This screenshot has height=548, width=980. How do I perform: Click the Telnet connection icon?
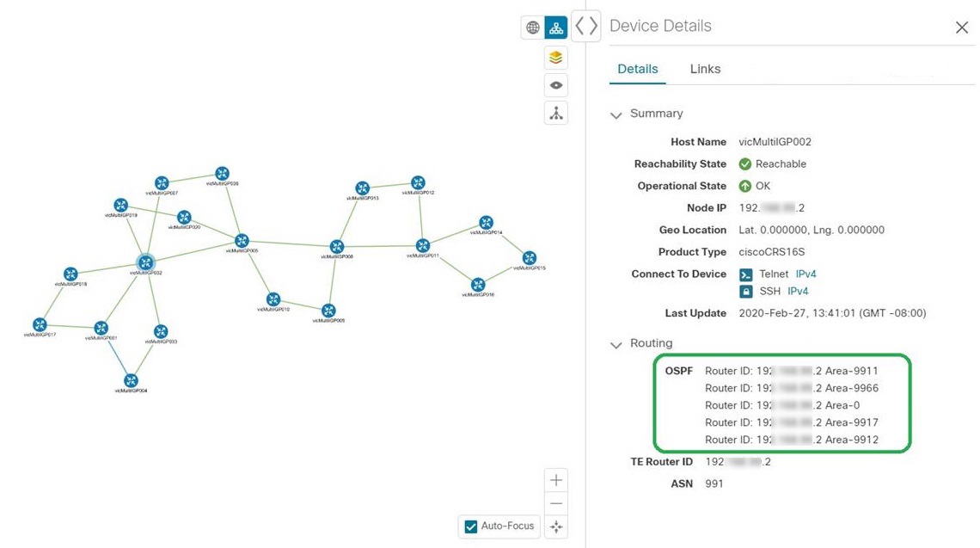coord(744,274)
